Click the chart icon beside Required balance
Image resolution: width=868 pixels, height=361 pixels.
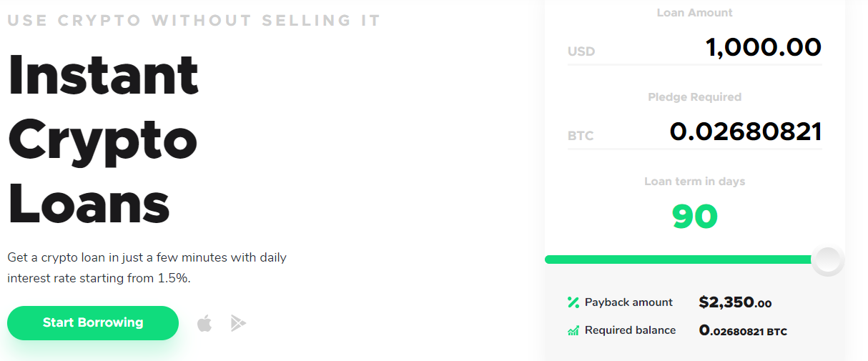pos(573,331)
